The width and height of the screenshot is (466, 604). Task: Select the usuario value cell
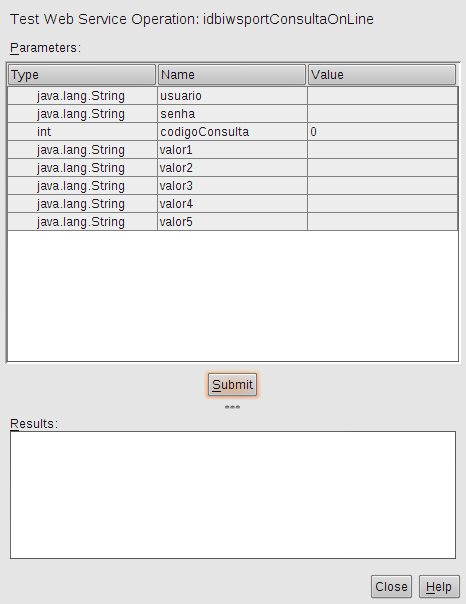click(382, 96)
